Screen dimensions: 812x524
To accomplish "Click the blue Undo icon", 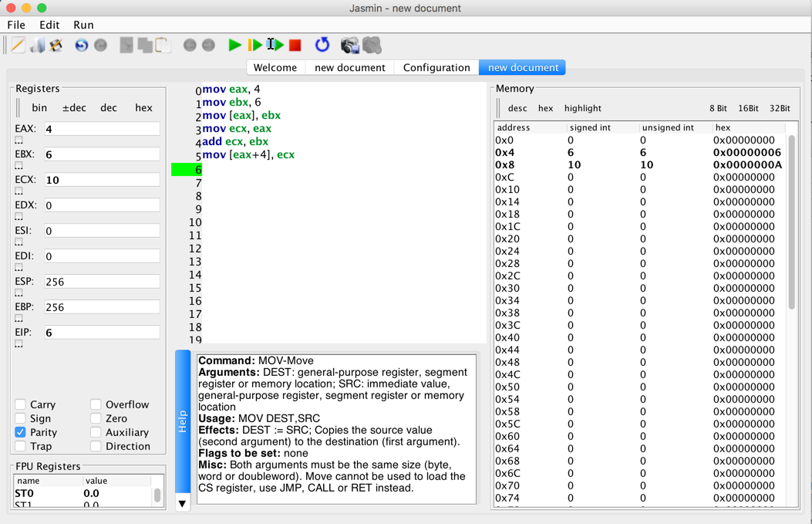I will point(81,46).
